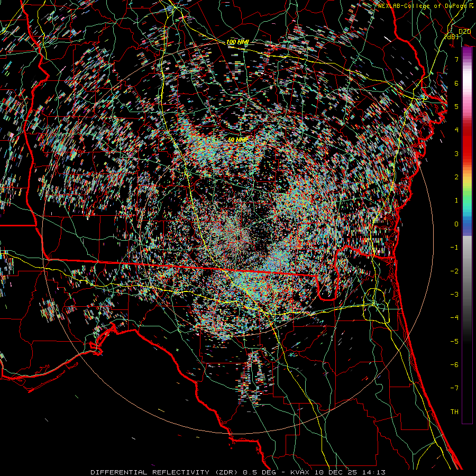This screenshot has width=476, height=476.
Task: Click the "50 NMI" range ring label
Action: click(237, 140)
